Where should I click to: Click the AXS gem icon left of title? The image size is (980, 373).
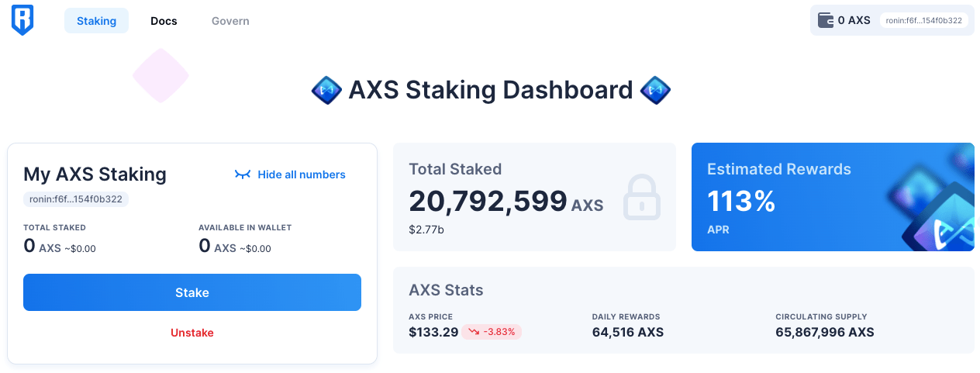tap(326, 91)
